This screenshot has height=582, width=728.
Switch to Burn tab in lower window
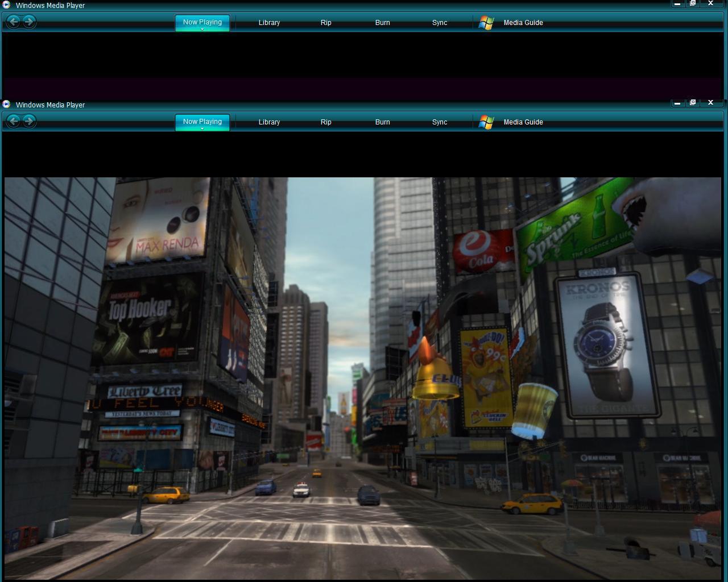[x=383, y=122]
